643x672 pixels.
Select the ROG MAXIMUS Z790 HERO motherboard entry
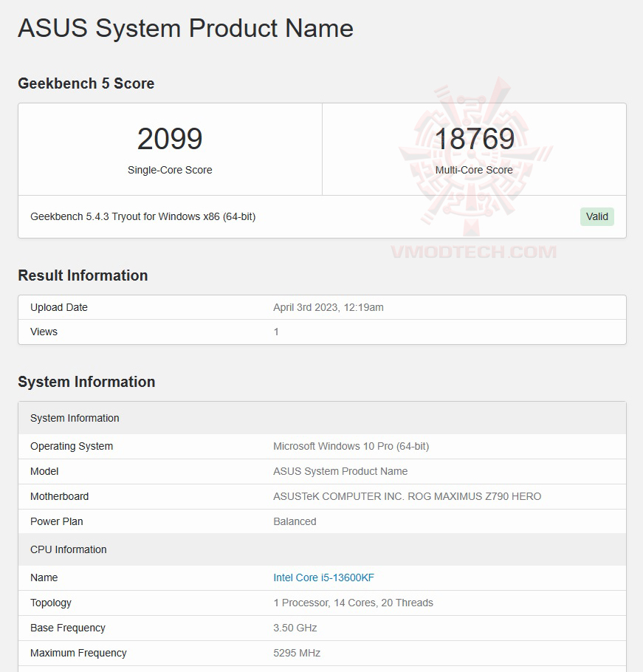[405, 496]
